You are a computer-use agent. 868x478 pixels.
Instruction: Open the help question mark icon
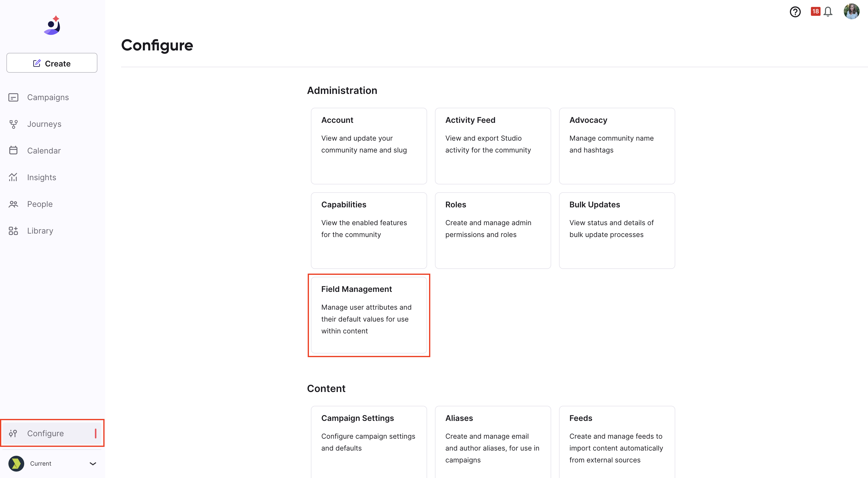[x=795, y=12]
